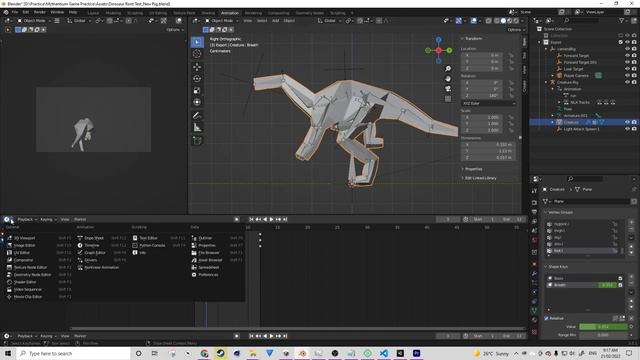
Task: Expand NLA Tracks in outliner
Action: [x=560, y=102]
